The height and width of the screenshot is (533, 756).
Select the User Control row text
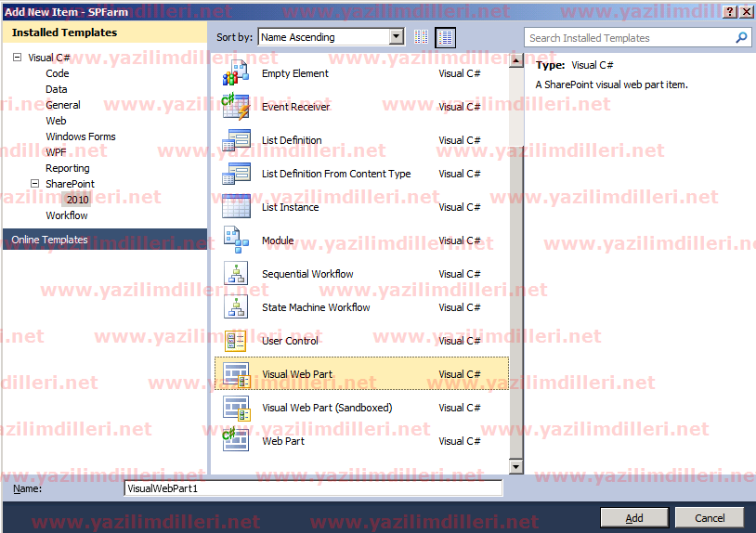(290, 341)
